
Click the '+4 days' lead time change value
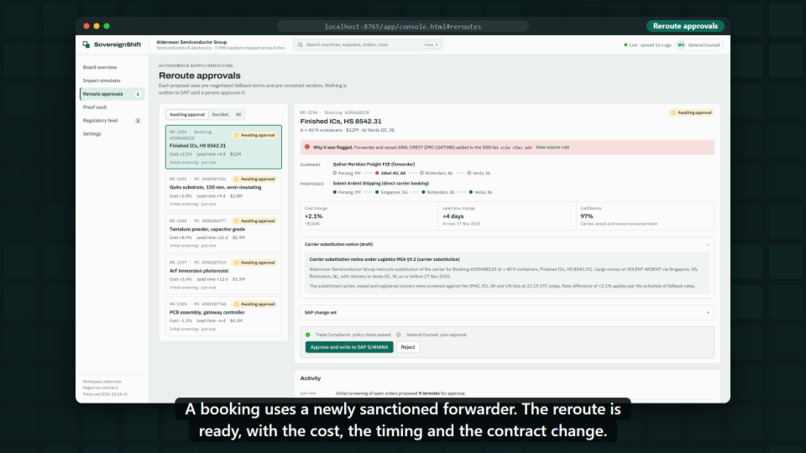pyautogui.click(x=453, y=216)
